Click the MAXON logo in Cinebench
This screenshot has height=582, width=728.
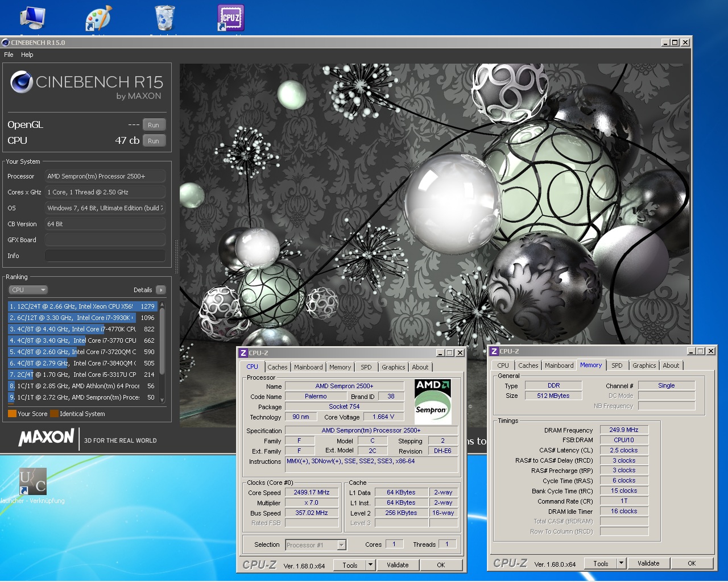(47, 438)
